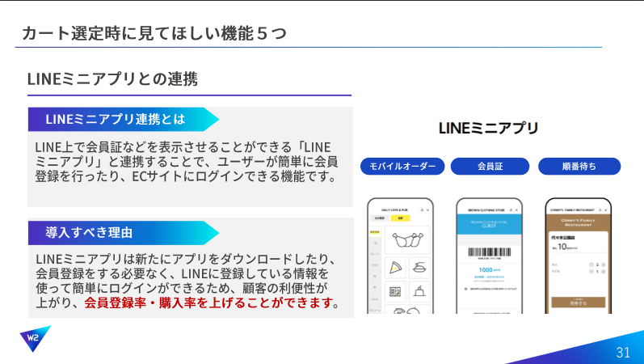This screenshot has width=644, height=364.
Task: Click the paragraph starting LINEミニアプリは新たに
Action: [x=187, y=281]
